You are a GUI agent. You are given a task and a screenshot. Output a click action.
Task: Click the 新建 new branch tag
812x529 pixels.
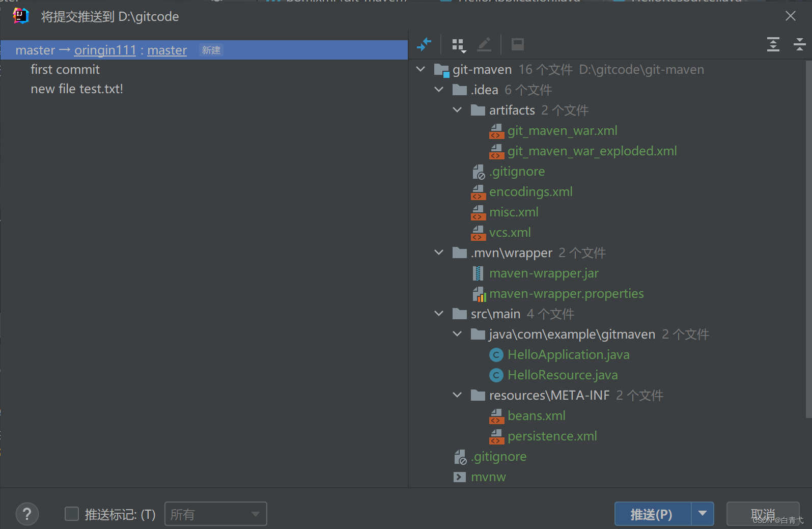(211, 50)
